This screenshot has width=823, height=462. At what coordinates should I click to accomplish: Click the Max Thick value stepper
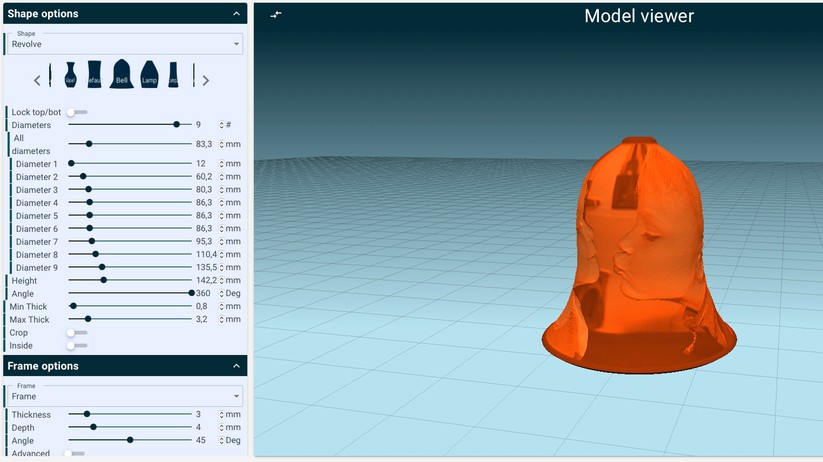[221, 320]
